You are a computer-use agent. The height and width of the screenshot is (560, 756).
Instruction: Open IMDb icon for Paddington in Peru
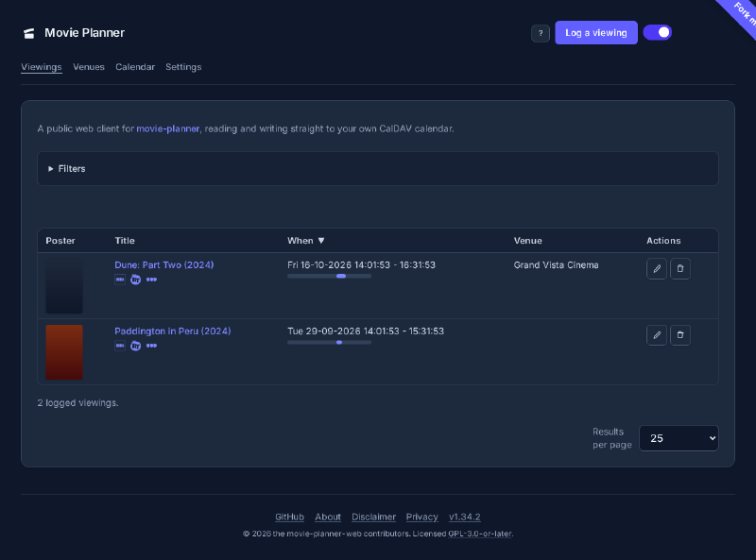(120, 346)
